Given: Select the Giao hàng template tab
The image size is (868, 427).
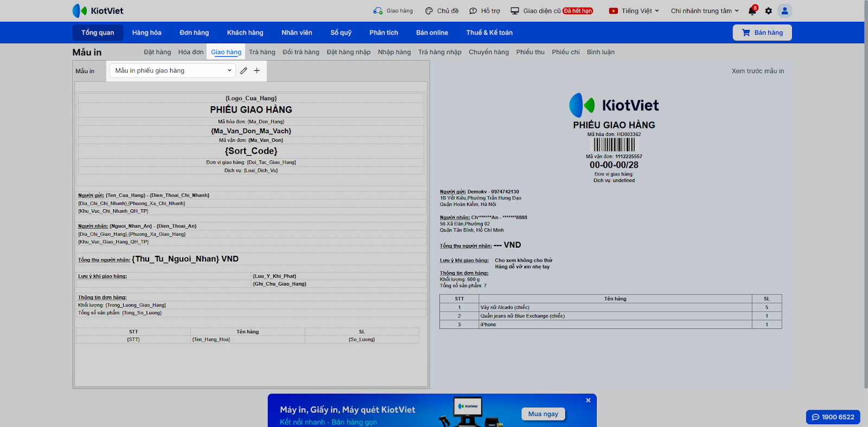Looking at the screenshot, I should coord(226,52).
